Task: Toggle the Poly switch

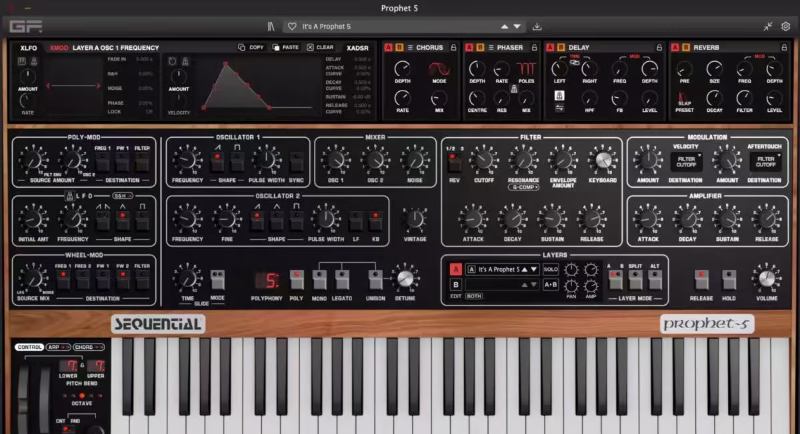Action: [296, 279]
